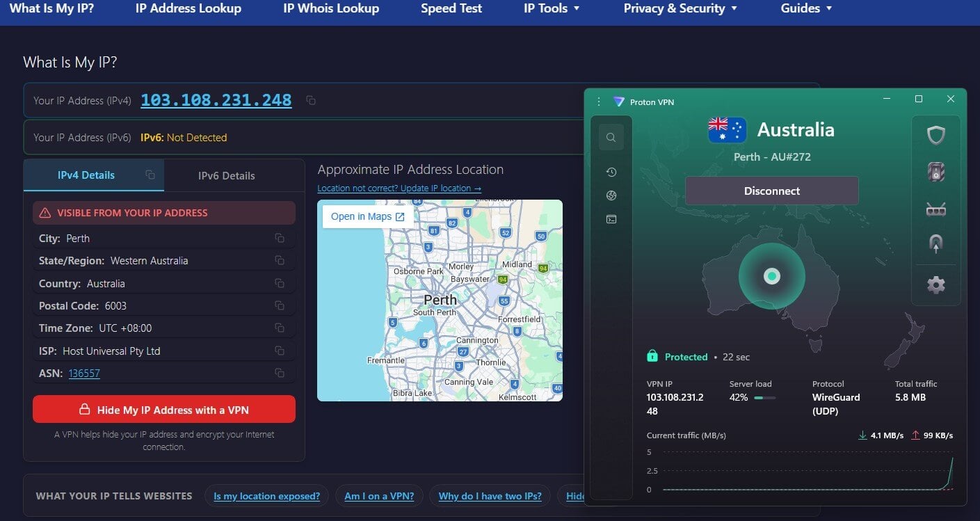This screenshot has width=980, height=521.
Task: Go to What Is My IP? nav item
Action: (x=51, y=8)
